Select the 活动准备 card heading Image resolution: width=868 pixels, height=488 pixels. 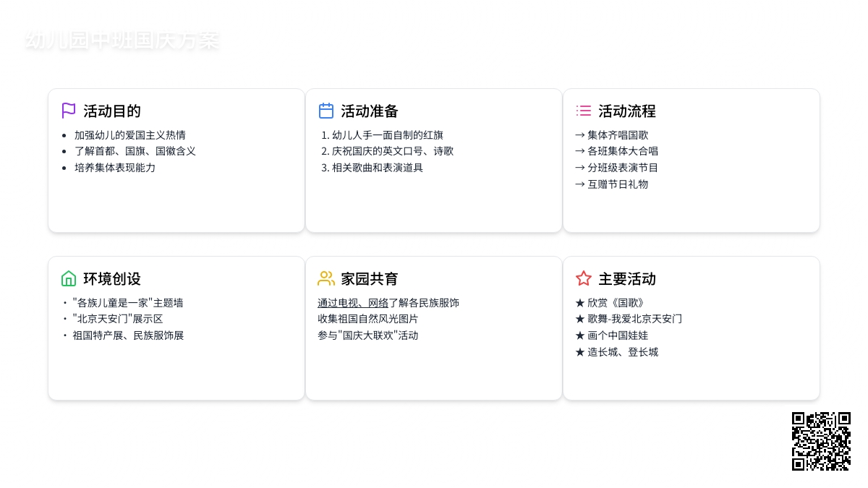[370, 111]
